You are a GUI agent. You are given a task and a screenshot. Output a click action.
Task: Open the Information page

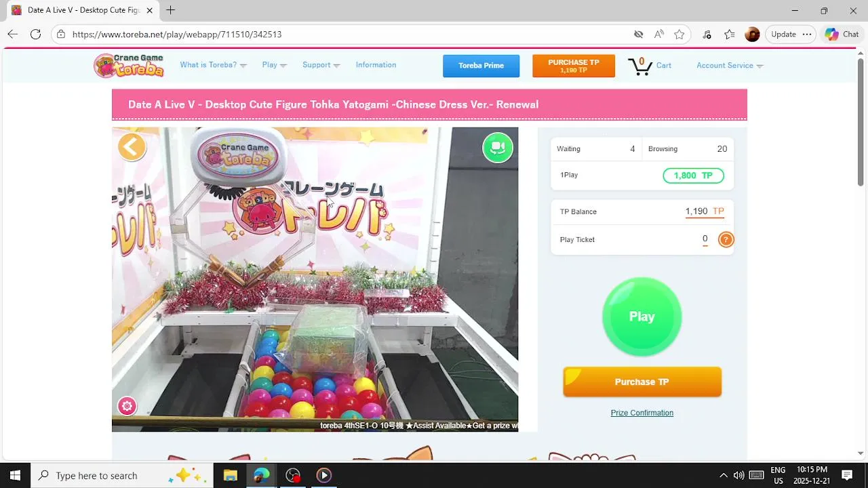[376, 65]
